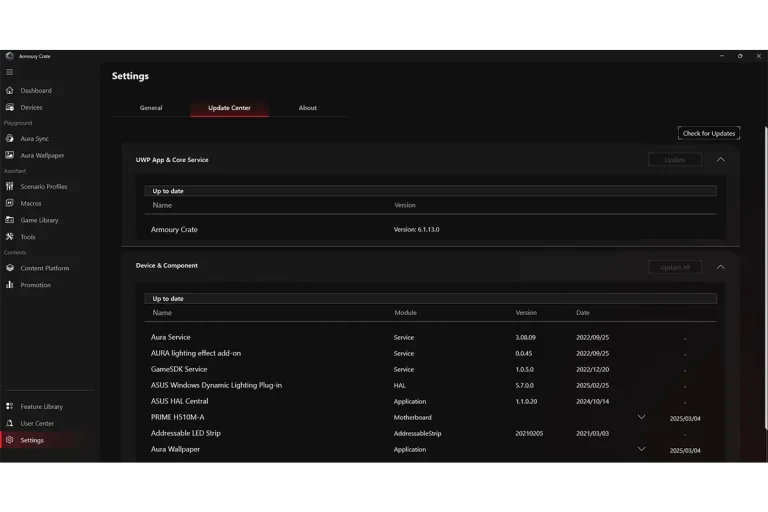This screenshot has width=768, height=512.
Task: Click the Dashboard label in sidebar
Action: click(36, 91)
